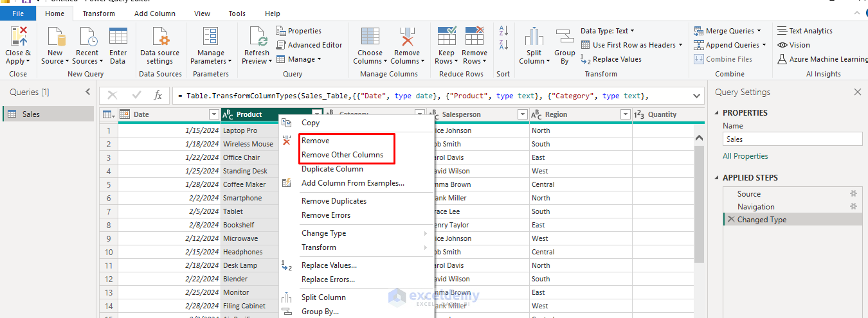Choose Split Column from context menu
The width and height of the screenshot is (868, 318).
(x=323, y=297)
